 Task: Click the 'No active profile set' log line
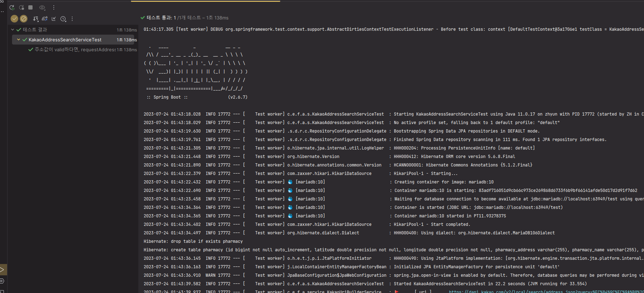[352, 123]
